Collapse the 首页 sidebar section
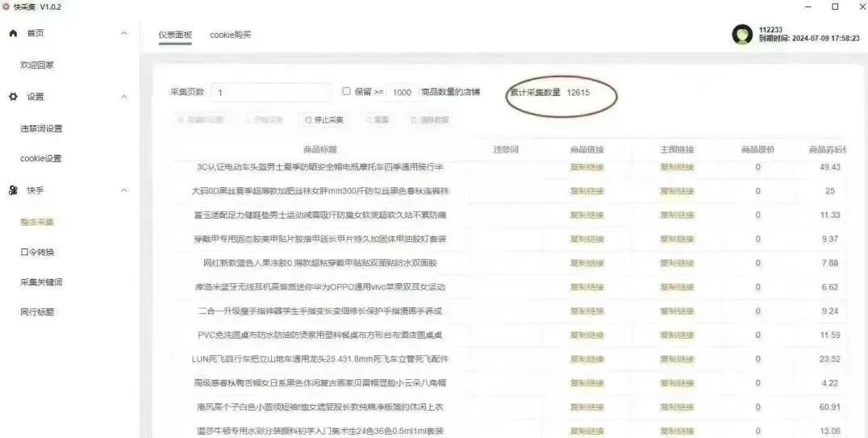Screen dimensions: 868x438 [x=123, y=33]
